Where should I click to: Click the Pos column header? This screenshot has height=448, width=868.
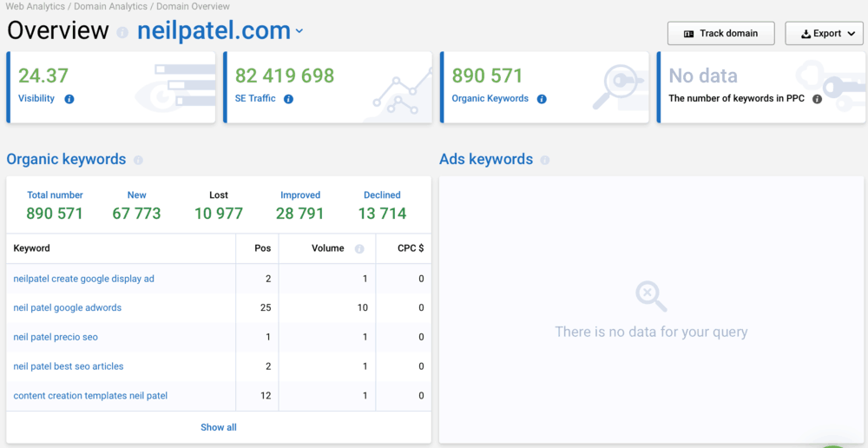point(262,248)
